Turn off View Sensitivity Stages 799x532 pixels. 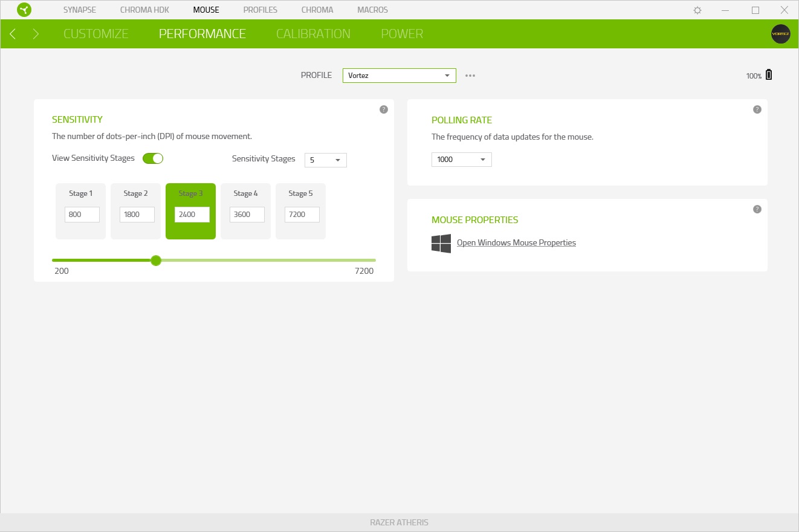(x=153, y=158)
